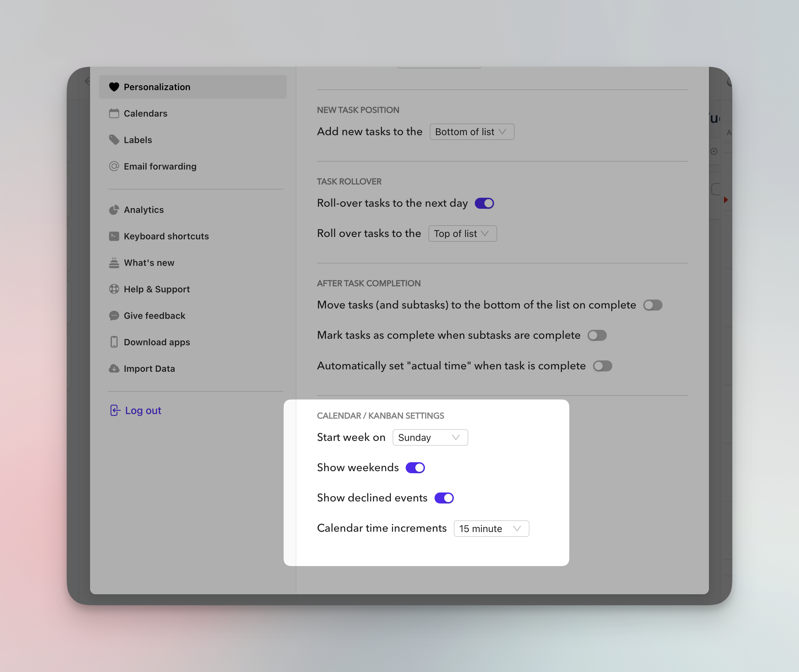
Task: Open the 15 minute increments dropdown
Action: 491,529
